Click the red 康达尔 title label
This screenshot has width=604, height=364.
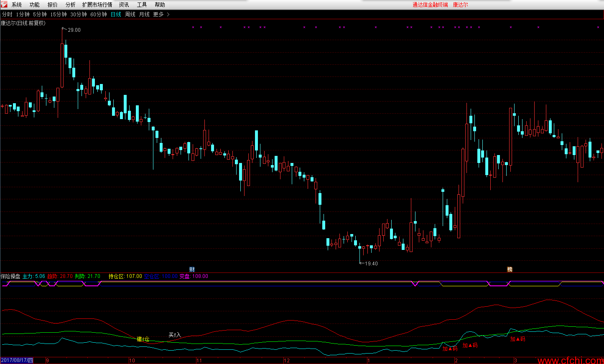461,5
